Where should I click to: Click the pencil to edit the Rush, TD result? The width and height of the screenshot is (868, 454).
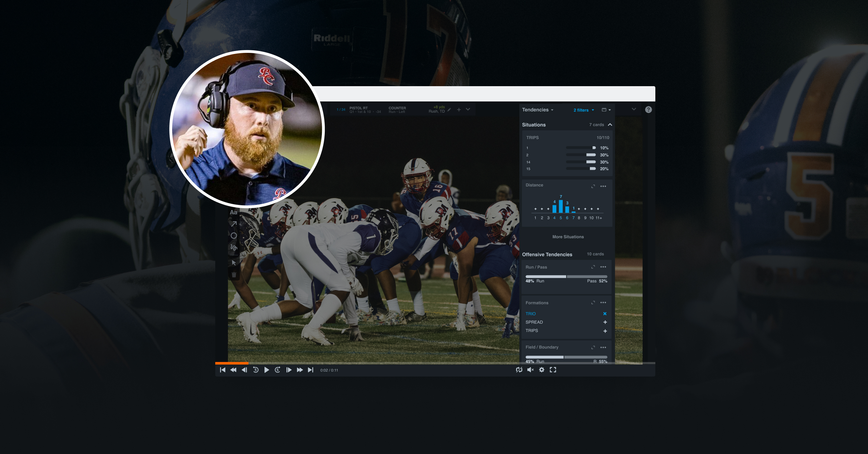click(448, 109)
